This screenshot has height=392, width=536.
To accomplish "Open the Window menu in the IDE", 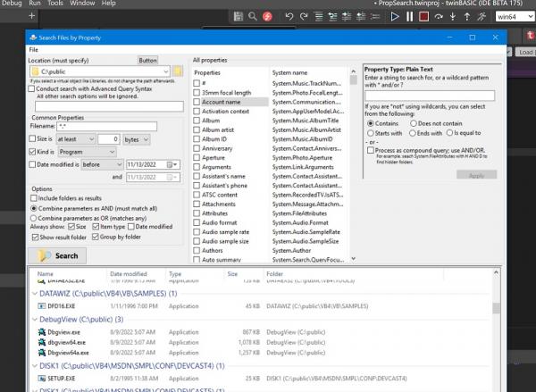I will [82, 4].
